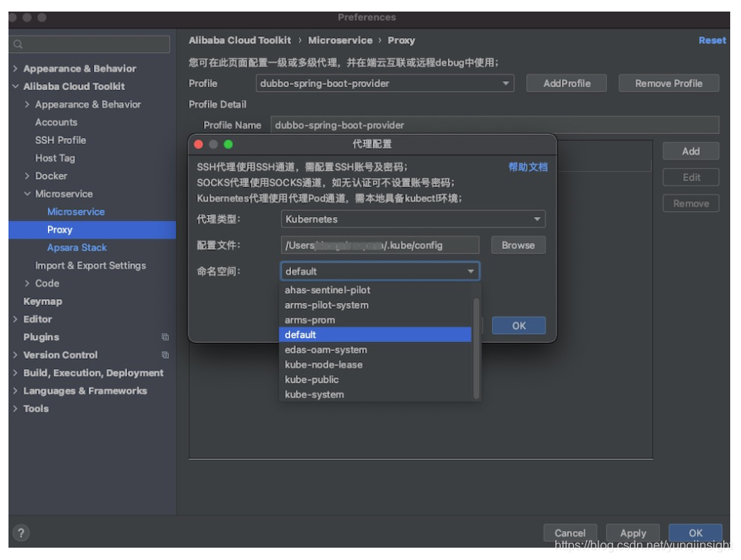Click Microservice in the breadcrumb path
The height and width of the screenshot is (560, 741).
pos(340,41)
